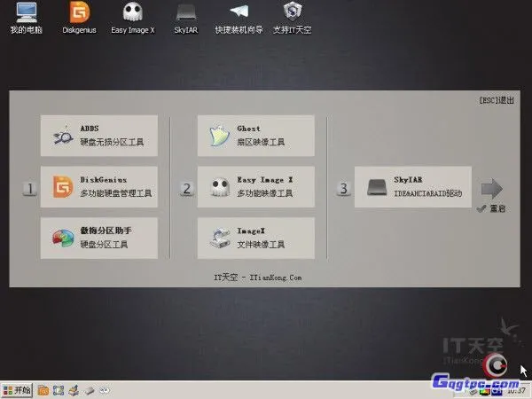The width and height of the screenshot is (532, 399).
Task: Open the Easy Image X desktop shortcut
Action: (133, 18)
